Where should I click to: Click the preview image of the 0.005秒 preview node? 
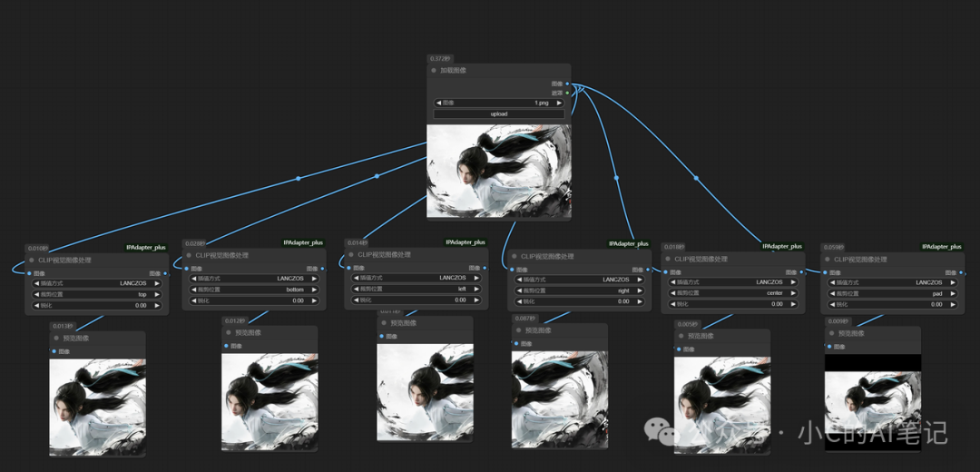point(722,405)
